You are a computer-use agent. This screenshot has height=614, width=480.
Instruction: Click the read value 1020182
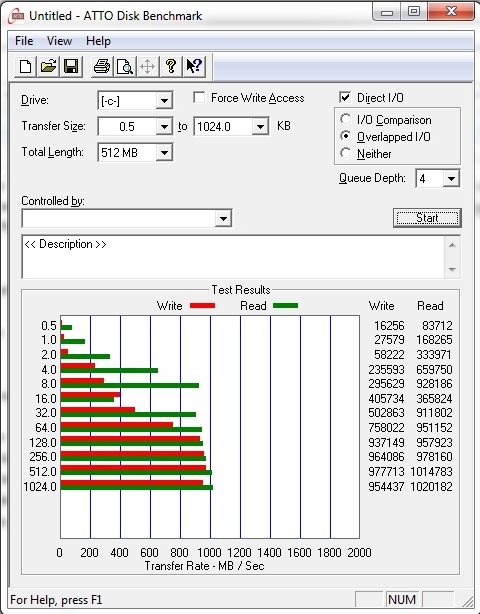[x=431, y=486]
